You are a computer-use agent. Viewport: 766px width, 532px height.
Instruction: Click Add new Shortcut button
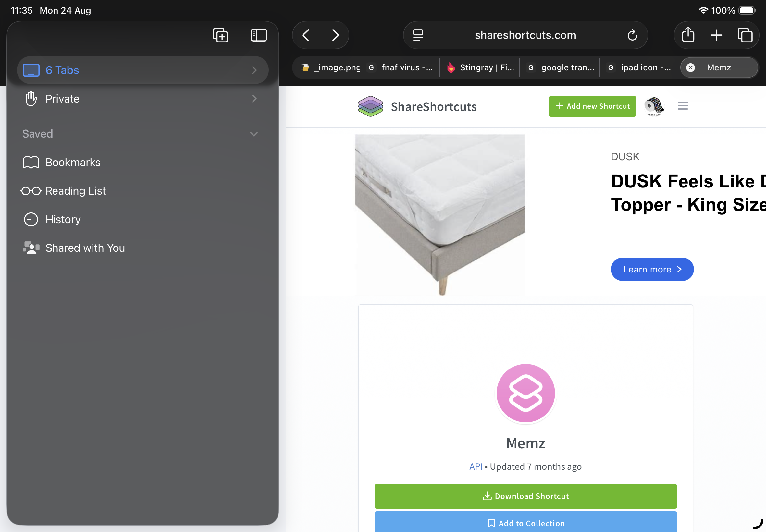click(x=592, y=106)
